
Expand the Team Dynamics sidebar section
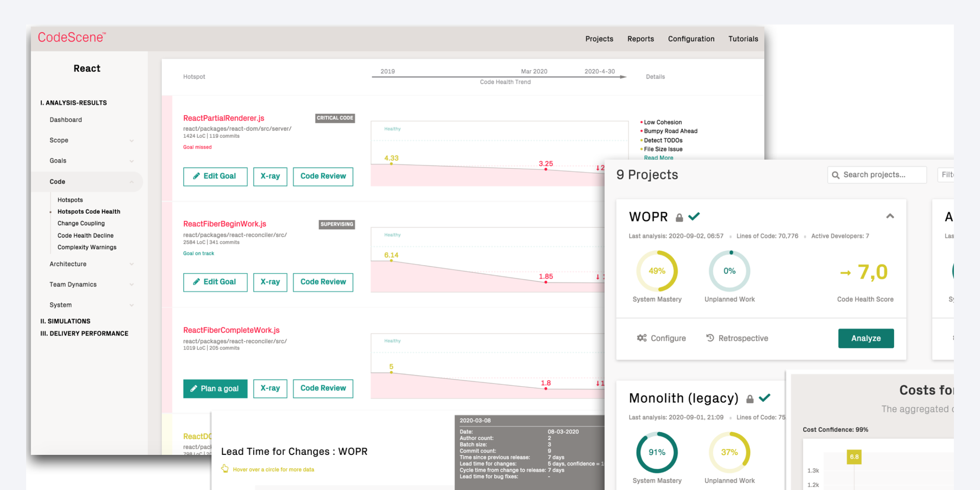(132, 284)
